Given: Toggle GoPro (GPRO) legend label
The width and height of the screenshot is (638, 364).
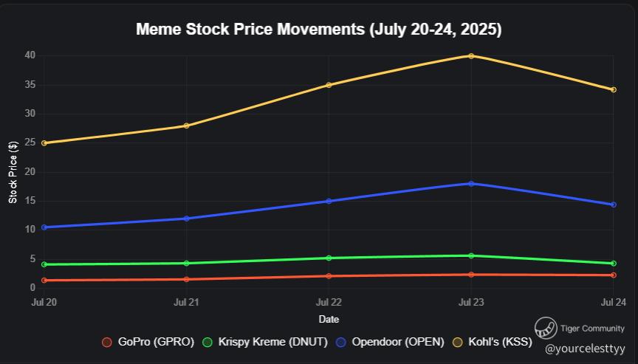Looking at the screenshot, I should click(x=155, y=342).
